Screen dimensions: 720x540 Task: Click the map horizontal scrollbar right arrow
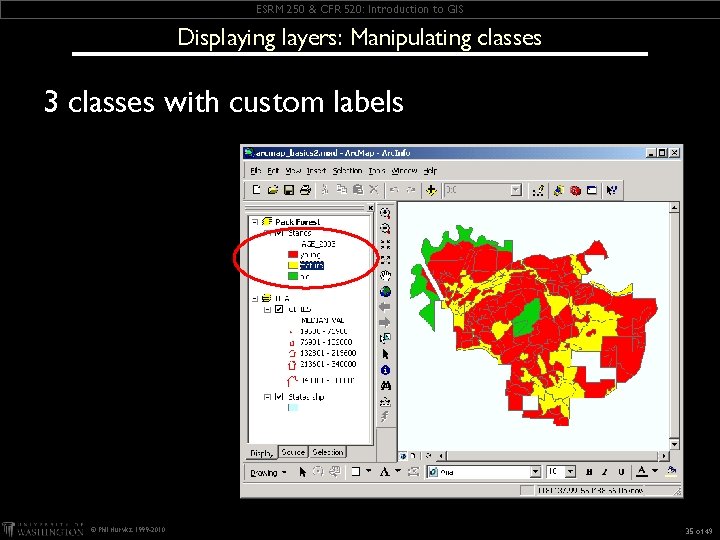click(x=664, y=456)
